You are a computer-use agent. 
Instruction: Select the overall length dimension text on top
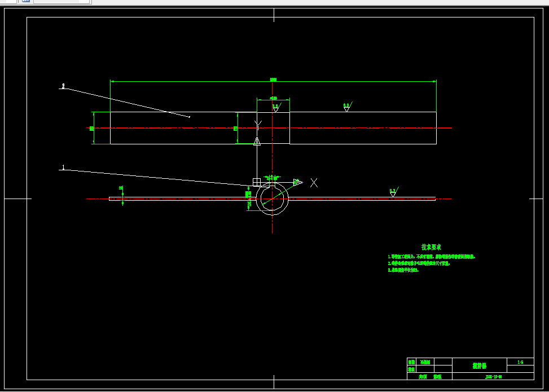pos(274,80)
